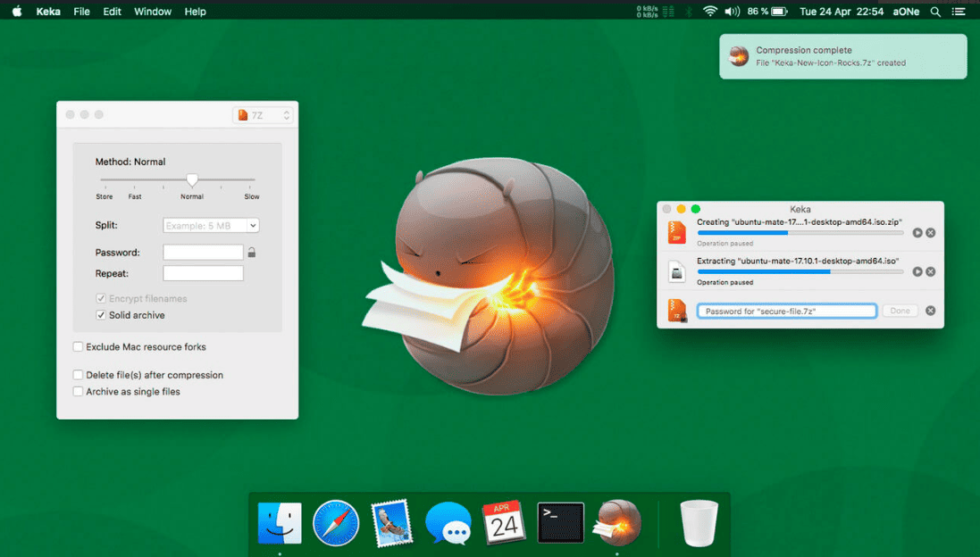
Task: Click the Keka tasks window title
Action: tap(800, 209)
